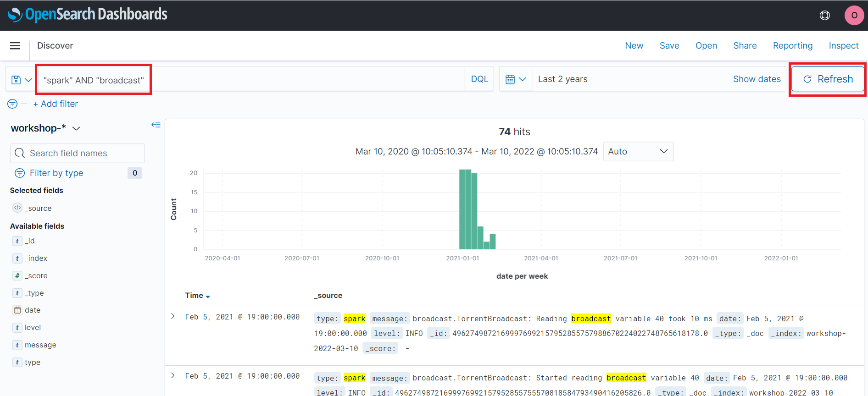Collapse the fields sidebar arrow
This screenshot has width=868, height=396.
[x=156, y=125]
